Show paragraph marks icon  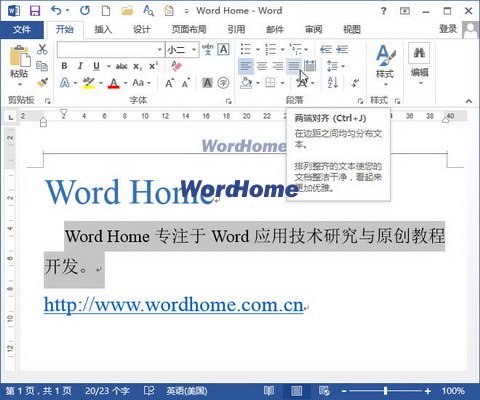355,82
